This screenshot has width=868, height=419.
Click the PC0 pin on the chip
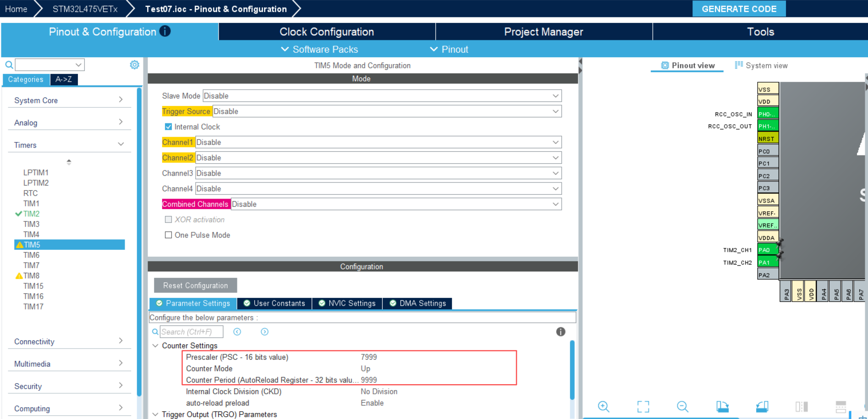[768, 151]
